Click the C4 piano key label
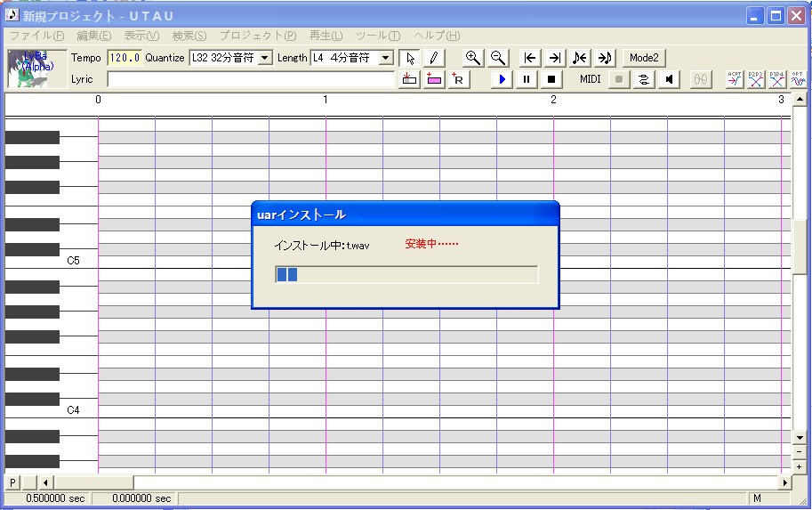Image resolution: width=812 pixels, height=510 pixels. coord(73,410)
